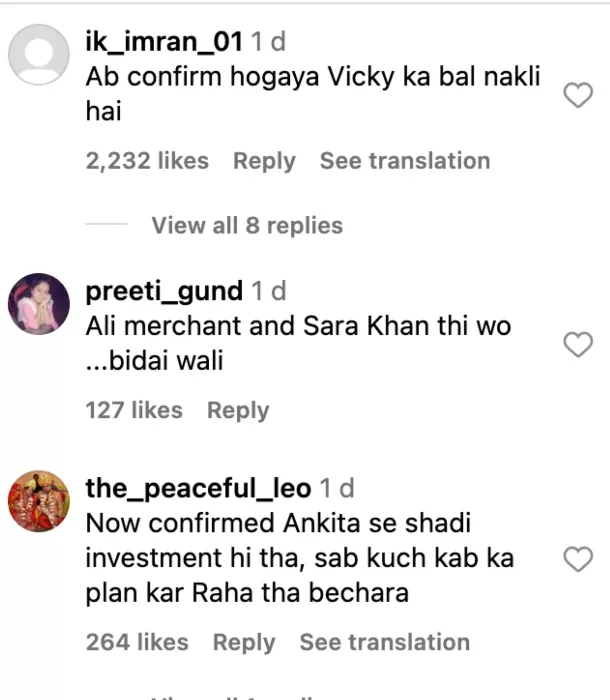This screenshot has height=700, width=610.
Task: Open the_peaceful_leo's profile avatar
Action: (x=39, y=501)
